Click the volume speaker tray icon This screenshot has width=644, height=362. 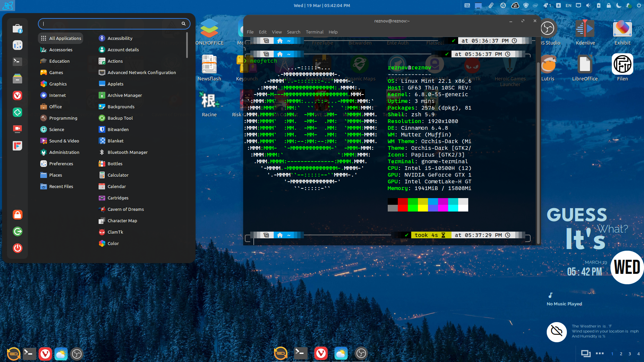pyautogui.click(x=588, y=5)
